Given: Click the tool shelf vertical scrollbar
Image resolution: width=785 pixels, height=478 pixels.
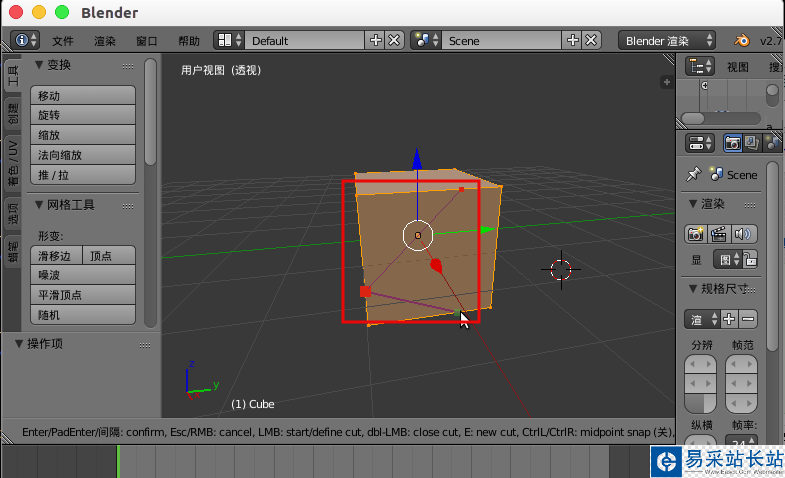Looking at the screenshot, I should (x=150, y=112).
